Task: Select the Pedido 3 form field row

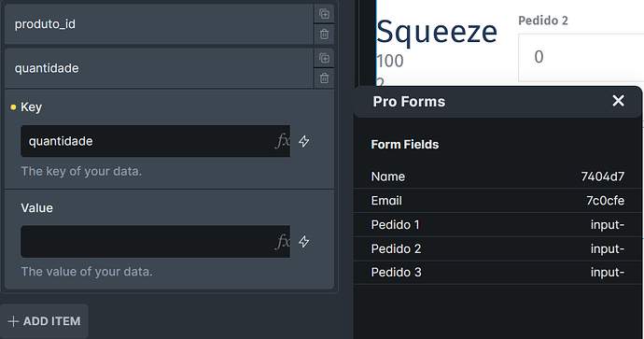Action: click(x=497, y=273)
